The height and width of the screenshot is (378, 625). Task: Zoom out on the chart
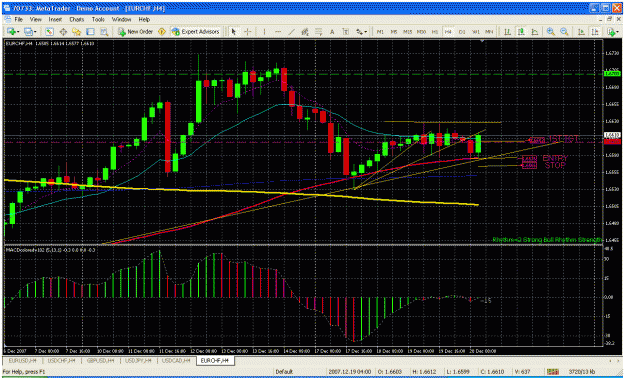click(x=564, y=32)
